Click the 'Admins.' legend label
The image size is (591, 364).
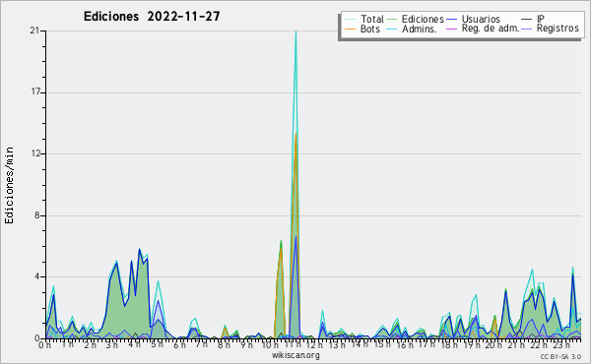tap(420, 29)
